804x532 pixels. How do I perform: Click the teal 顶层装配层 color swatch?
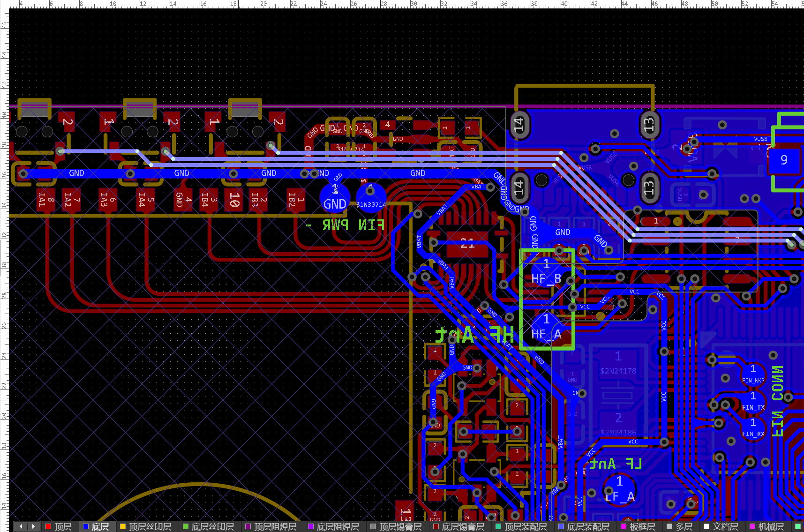[x=498, y=527]
